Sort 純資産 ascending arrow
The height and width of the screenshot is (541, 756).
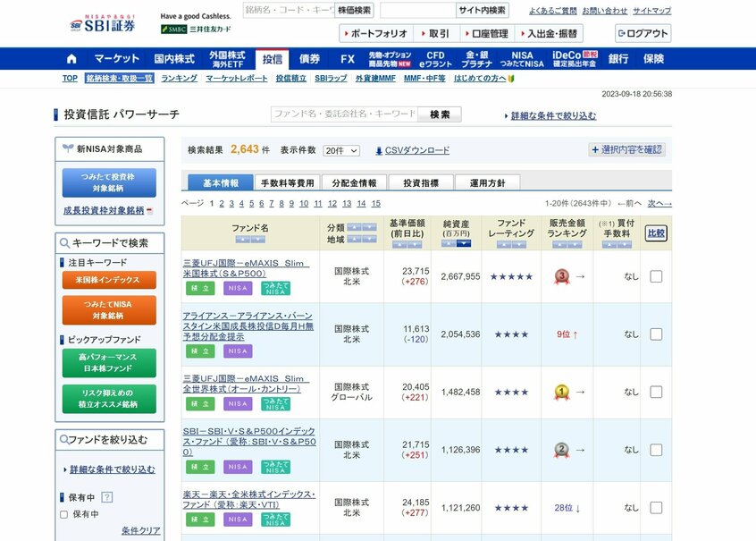pos(449,243)
